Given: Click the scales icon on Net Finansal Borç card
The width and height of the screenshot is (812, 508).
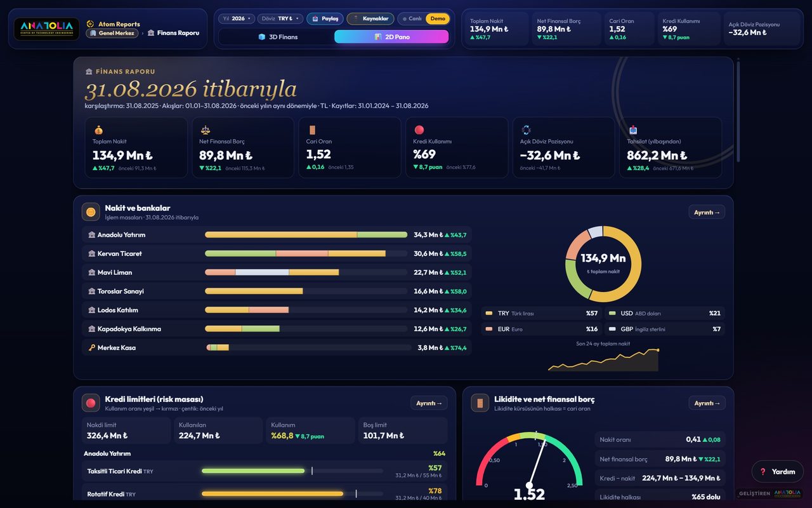Looking at the screenshot, I should (x=205, y=130).
